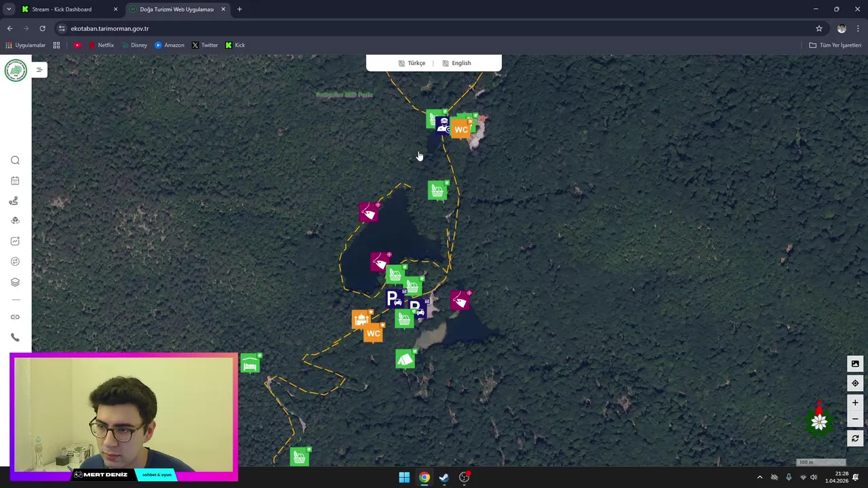Viewport: 868px width, 488px height.
Task: Zoom in the map
Action: coord(855,403)
